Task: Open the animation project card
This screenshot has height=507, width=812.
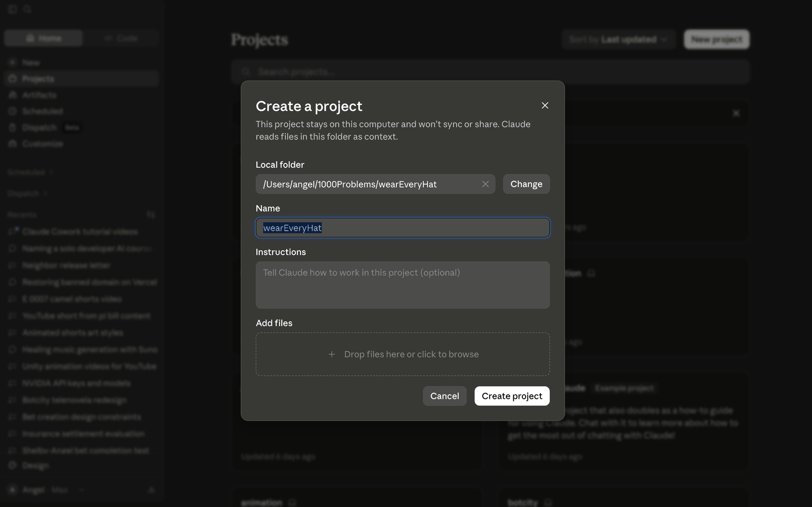Action: click(x=357, y=498)
